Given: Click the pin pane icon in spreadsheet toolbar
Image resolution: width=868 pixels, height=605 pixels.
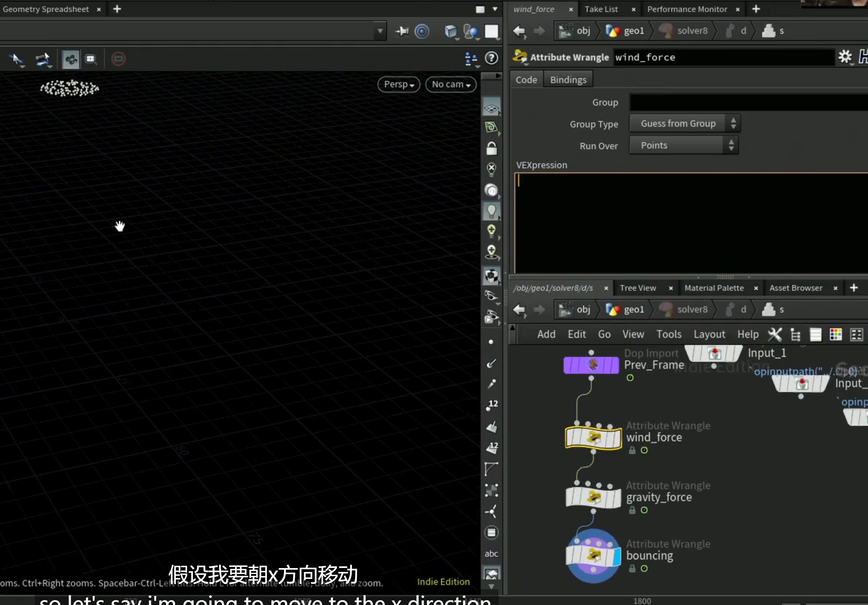Looking at the screenshot, I should tap(402, 31).
